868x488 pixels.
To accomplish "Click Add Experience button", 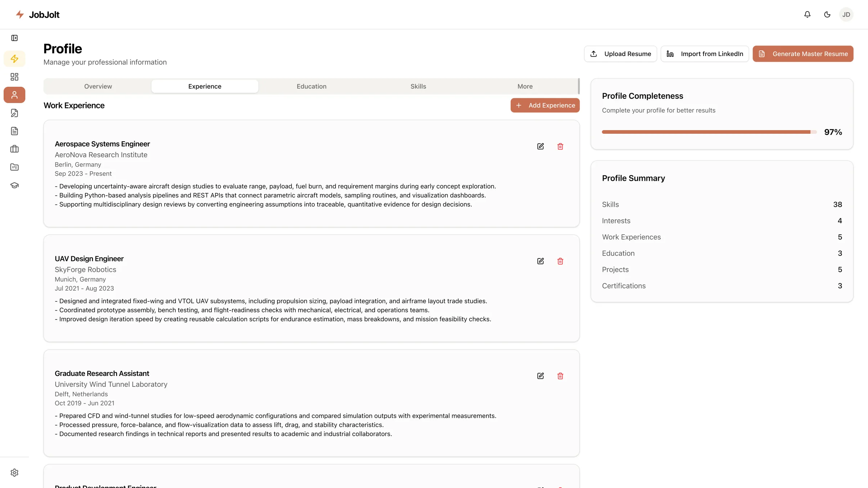I will tap(545, 105).
